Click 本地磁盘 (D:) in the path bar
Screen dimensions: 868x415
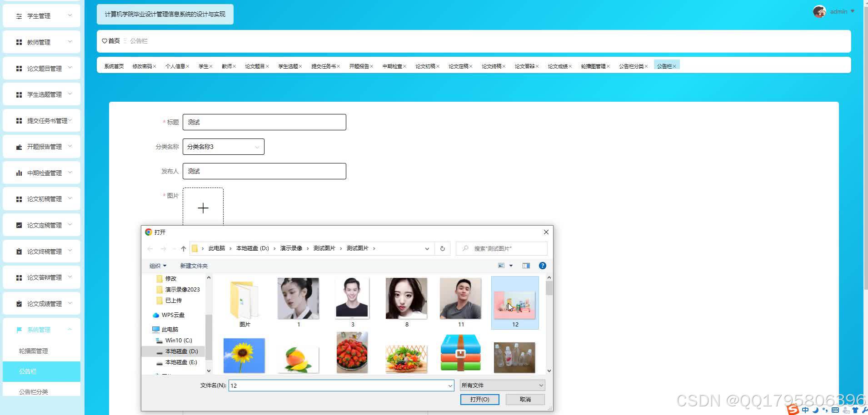252,248
